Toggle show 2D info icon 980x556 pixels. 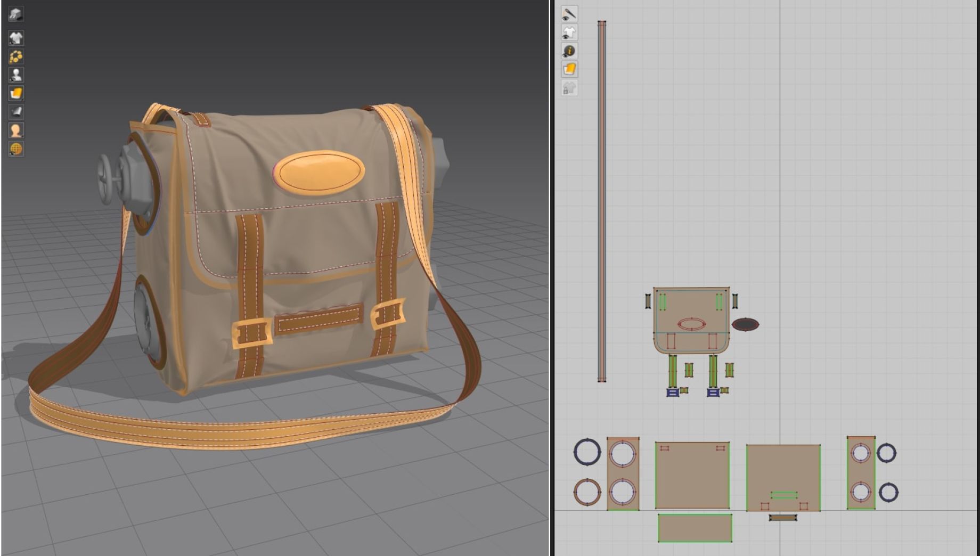click(x=569, y=51)
